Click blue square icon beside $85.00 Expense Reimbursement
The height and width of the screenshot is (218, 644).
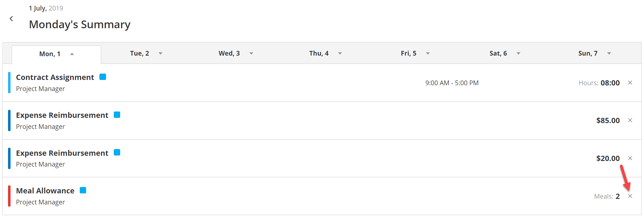coord(117,115)
